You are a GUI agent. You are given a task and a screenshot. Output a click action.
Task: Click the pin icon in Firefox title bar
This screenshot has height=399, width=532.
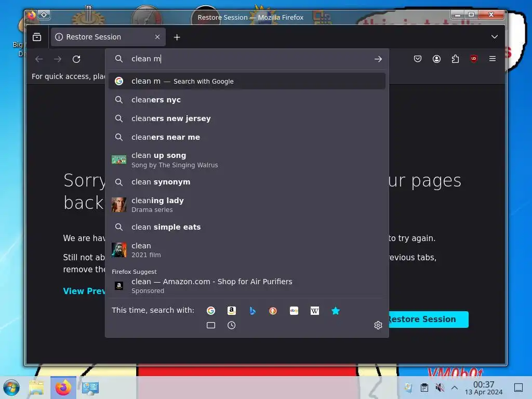(44, 15)
